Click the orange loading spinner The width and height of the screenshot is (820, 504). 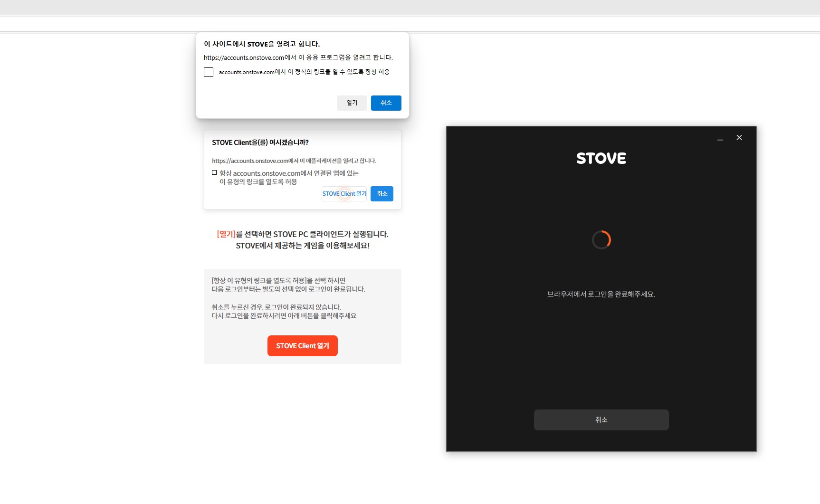tap(601, 240)
